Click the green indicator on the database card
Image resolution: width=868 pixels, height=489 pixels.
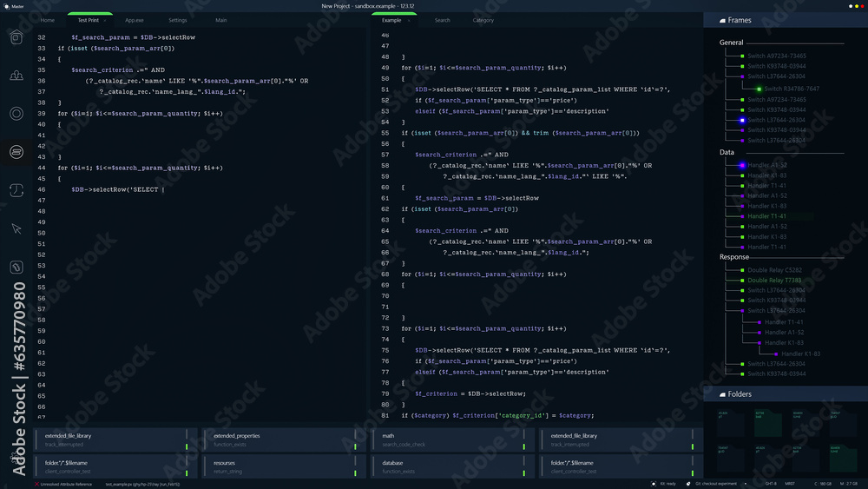coord(523,473)
